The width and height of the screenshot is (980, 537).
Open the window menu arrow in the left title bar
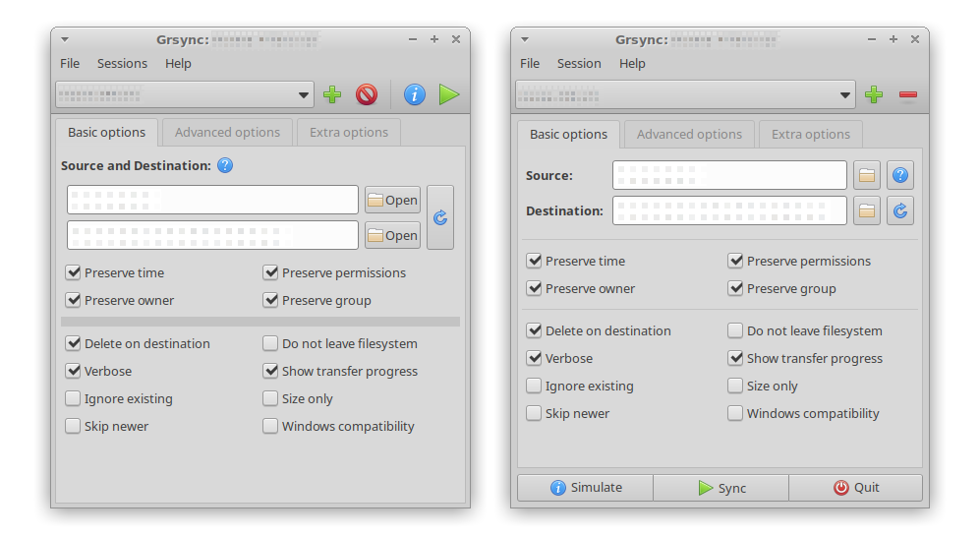(x=64, y=39)
